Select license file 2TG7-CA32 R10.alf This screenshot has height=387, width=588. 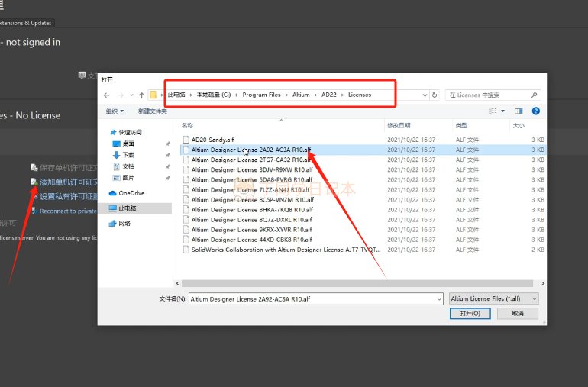tap(251, 160)
